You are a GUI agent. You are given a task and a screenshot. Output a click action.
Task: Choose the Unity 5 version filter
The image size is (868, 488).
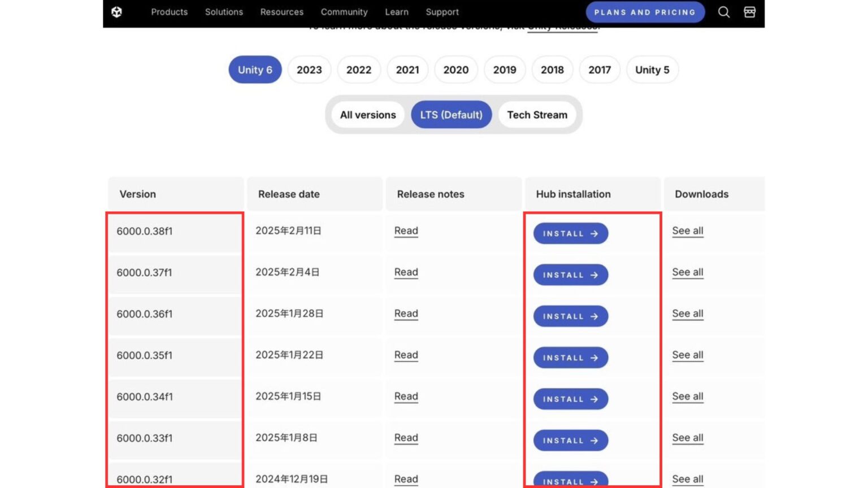652,69
